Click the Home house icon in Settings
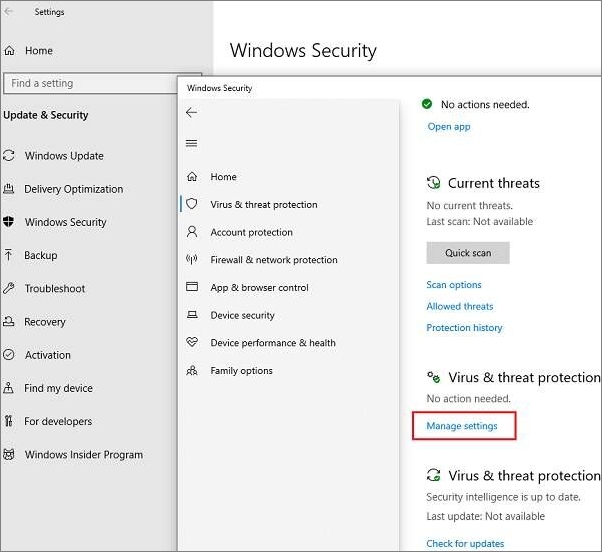This screenshot has height=552, width=602. (x=10, y=51)
